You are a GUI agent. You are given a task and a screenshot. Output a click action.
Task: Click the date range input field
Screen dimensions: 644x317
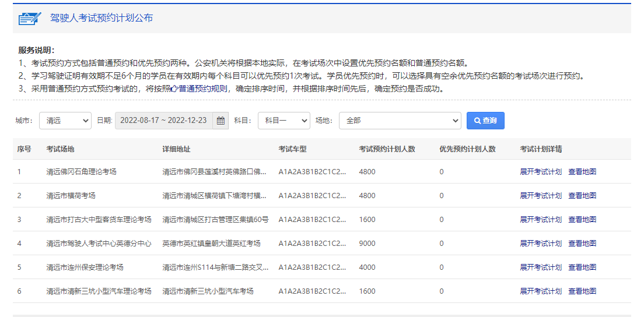164,121
